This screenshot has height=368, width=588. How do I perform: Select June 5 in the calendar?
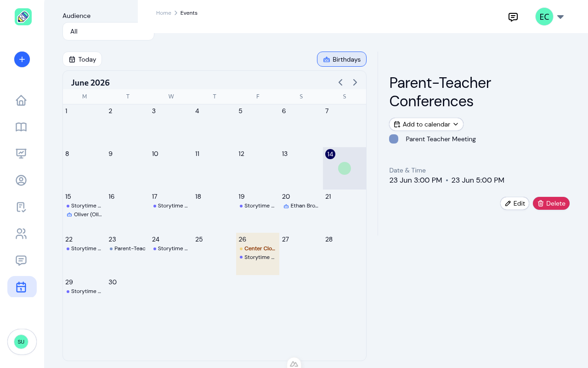pyautogui.click(x=240, y=111)
